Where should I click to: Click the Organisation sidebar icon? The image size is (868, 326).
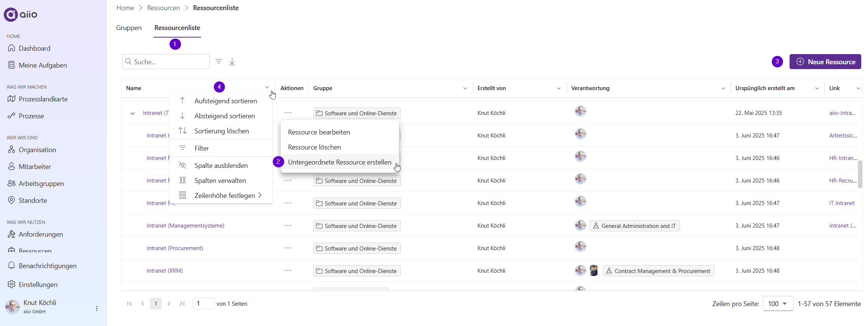(12, 149)
